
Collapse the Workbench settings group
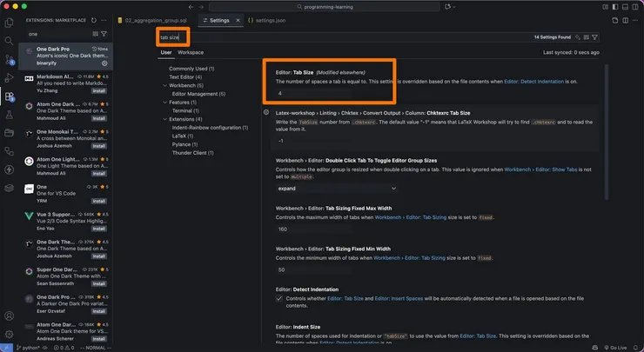click(165, 85)
